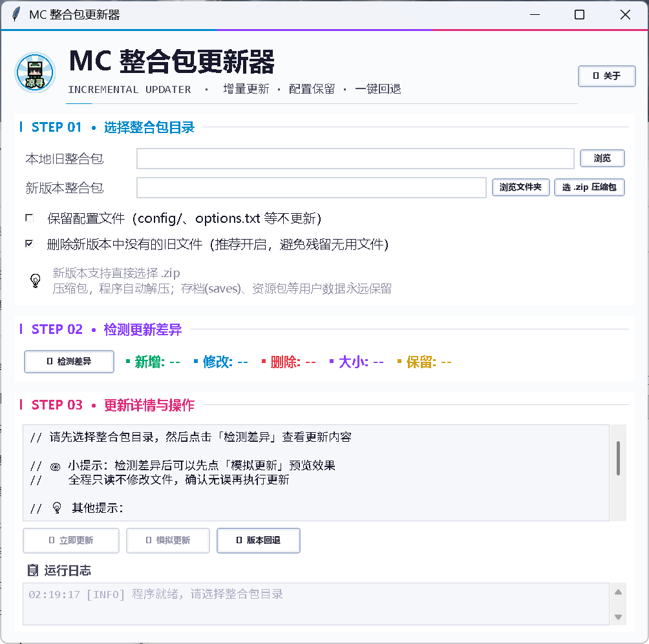Click the 模拟更新 button
649x644 pixels.
click(168, 541)
